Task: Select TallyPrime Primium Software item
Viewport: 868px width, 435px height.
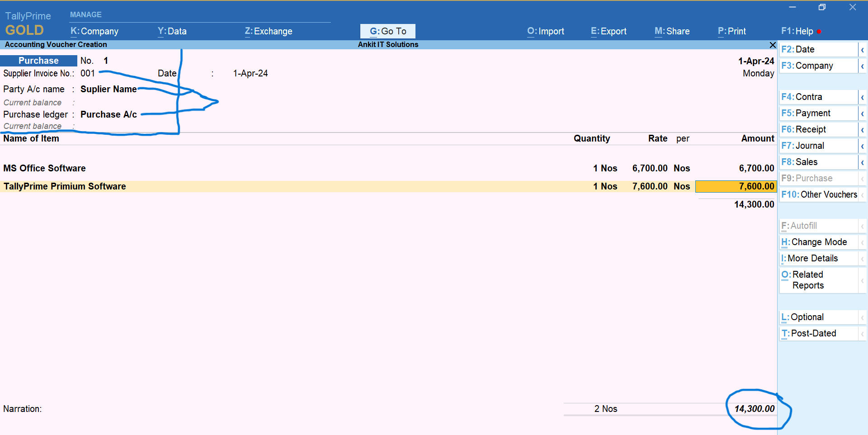Action: point(65,186)
